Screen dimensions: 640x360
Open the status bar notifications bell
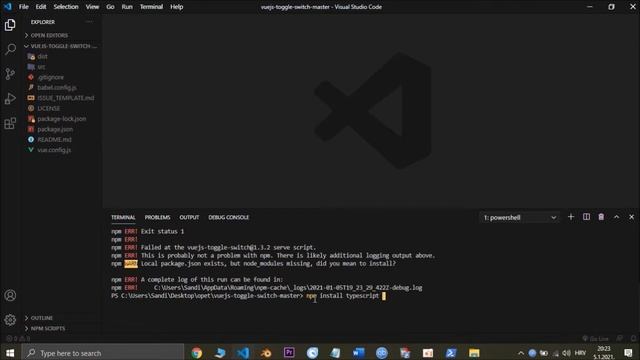point(633,338)
